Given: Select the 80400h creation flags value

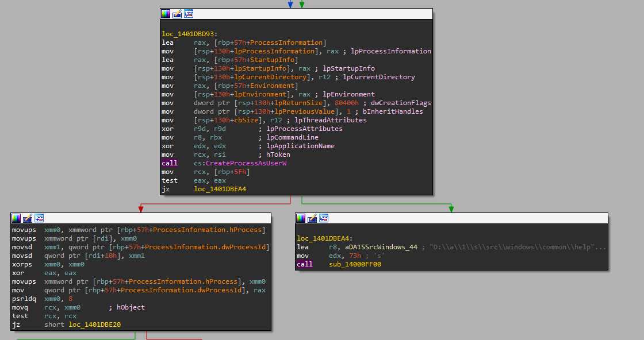Looking at the screenshot, I should point(347,103).
